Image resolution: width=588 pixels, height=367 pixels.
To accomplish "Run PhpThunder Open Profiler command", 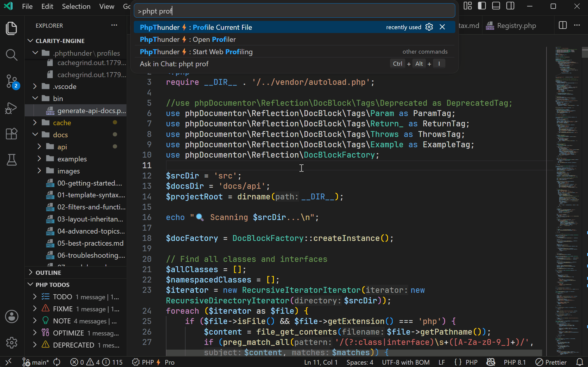I will pyautogui.click(x=294, y=39).
